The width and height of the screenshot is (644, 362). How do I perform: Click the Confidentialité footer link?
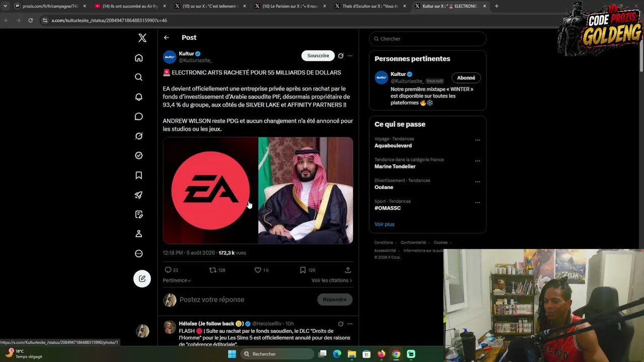pyautogui.click(x=413, y=242)
